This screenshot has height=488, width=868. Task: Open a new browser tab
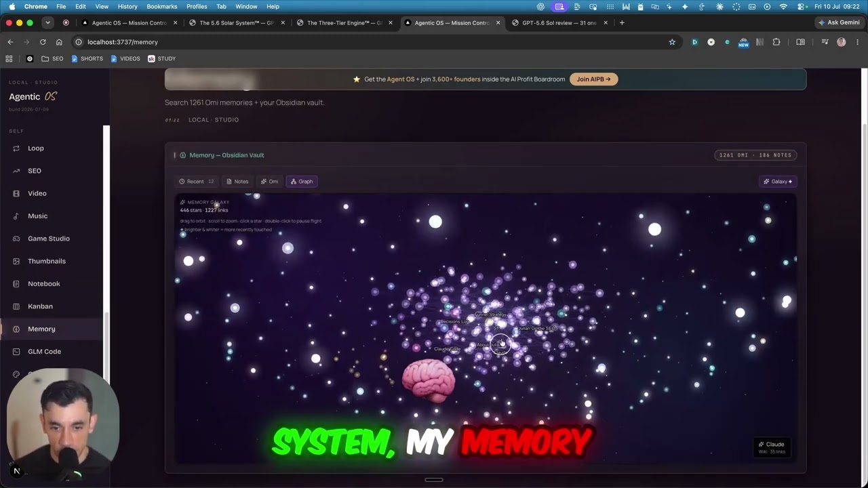(x=622, y=22)
